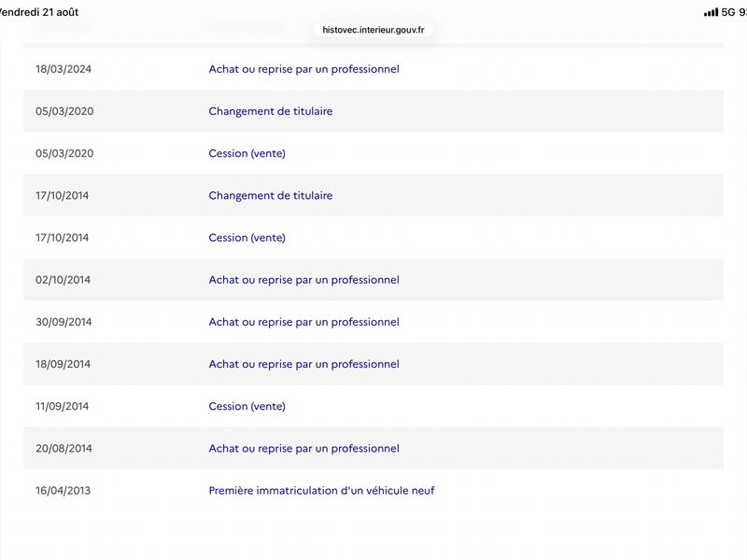
Task: Open Changement de titulaire dated 05/03/2020
Action: (271, 111)
